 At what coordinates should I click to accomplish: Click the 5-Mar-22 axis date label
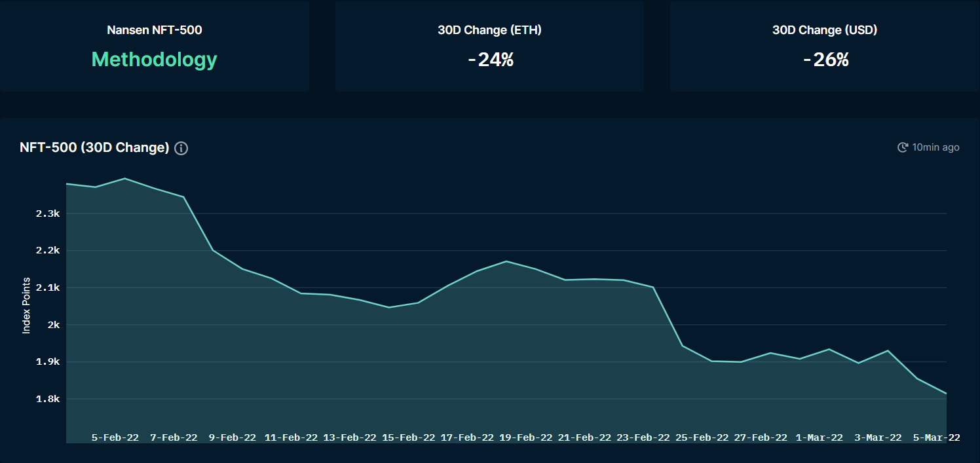click(x=936, y=437)
